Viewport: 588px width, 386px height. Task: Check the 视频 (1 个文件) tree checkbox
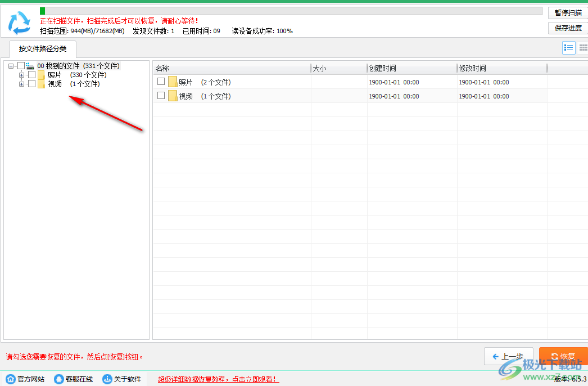(32, 84)
